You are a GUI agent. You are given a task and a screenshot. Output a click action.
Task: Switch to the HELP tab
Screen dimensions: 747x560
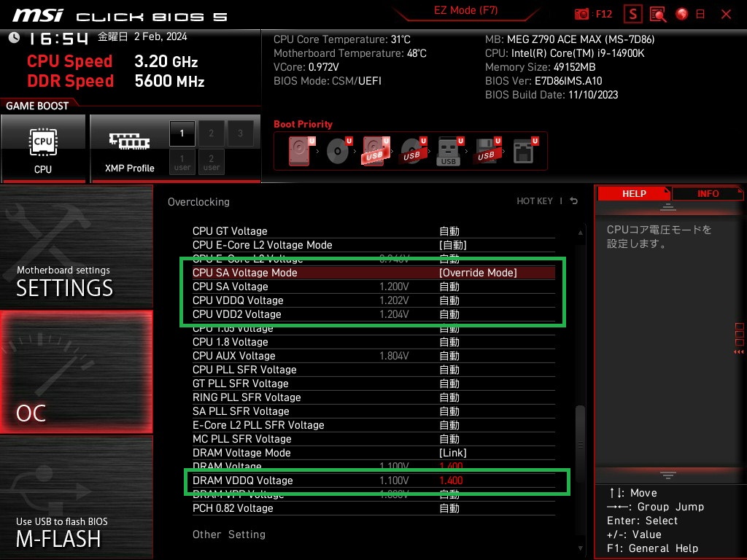(634, 194)
